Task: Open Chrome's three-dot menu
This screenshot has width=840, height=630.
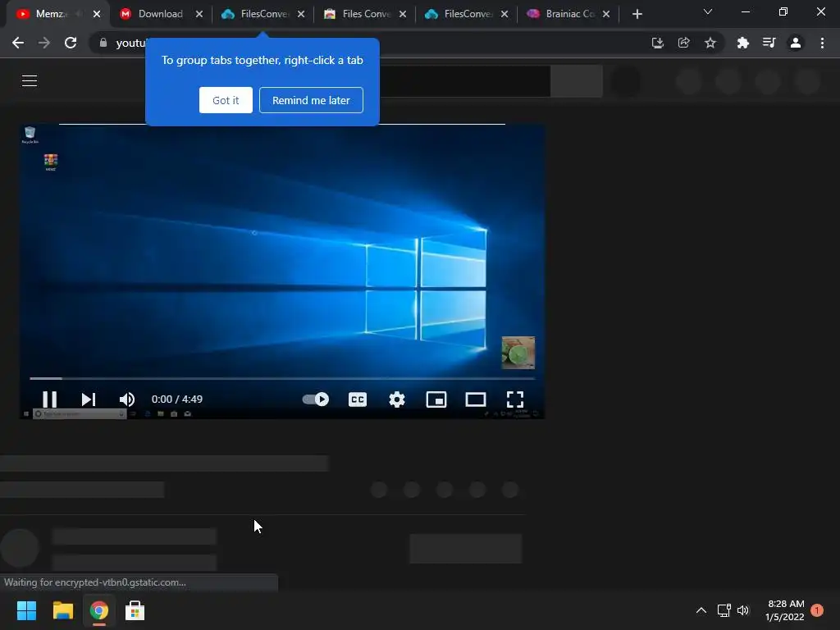Action: pos(822,43)
